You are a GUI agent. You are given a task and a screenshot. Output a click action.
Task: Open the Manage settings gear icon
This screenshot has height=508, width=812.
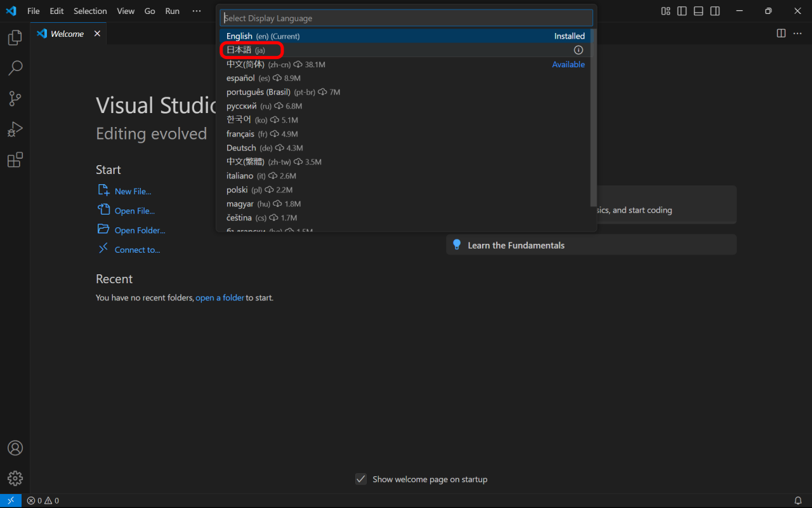click(x=15, y=478)
